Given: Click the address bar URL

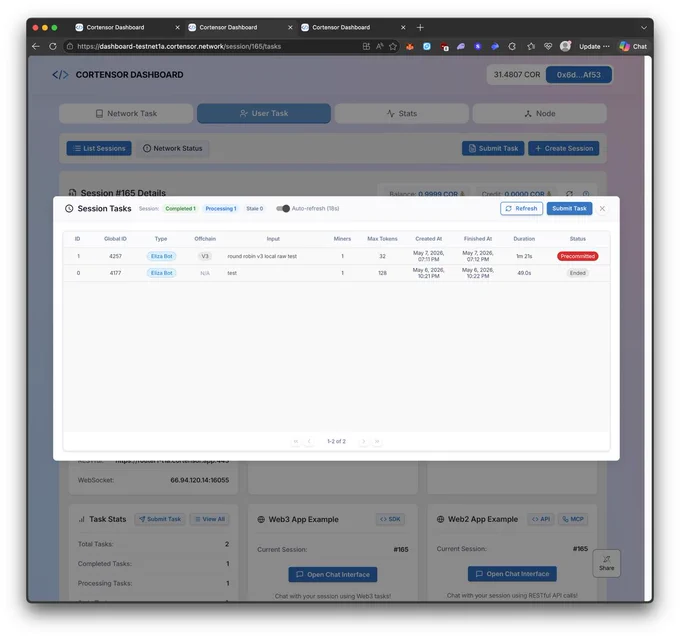Looking at the screenshot, I should (x=179, y=46).
